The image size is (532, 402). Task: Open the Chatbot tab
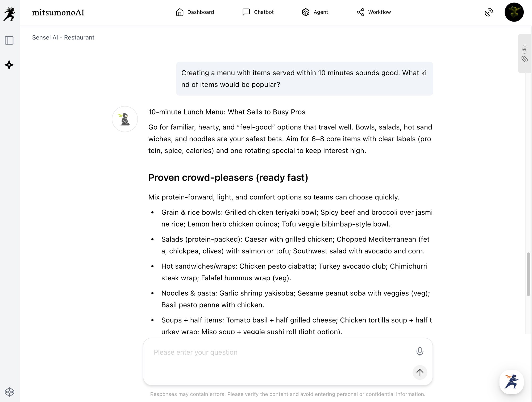[x=258, y=12]
